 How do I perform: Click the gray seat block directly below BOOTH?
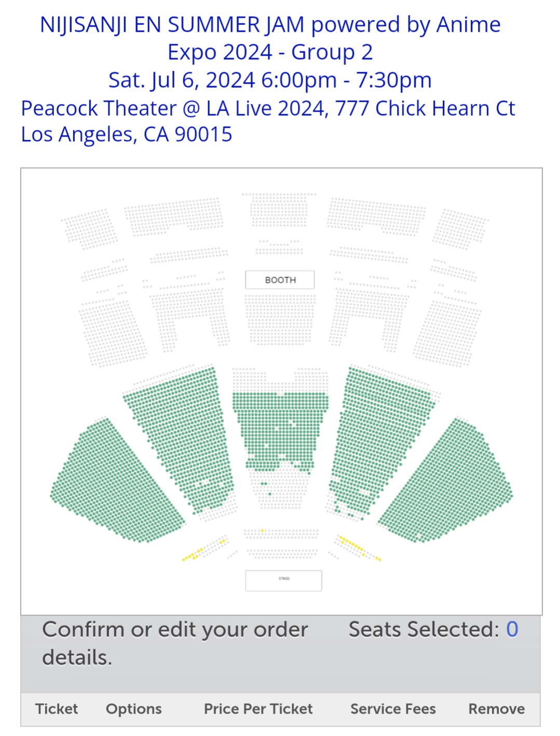pos(280,318)
